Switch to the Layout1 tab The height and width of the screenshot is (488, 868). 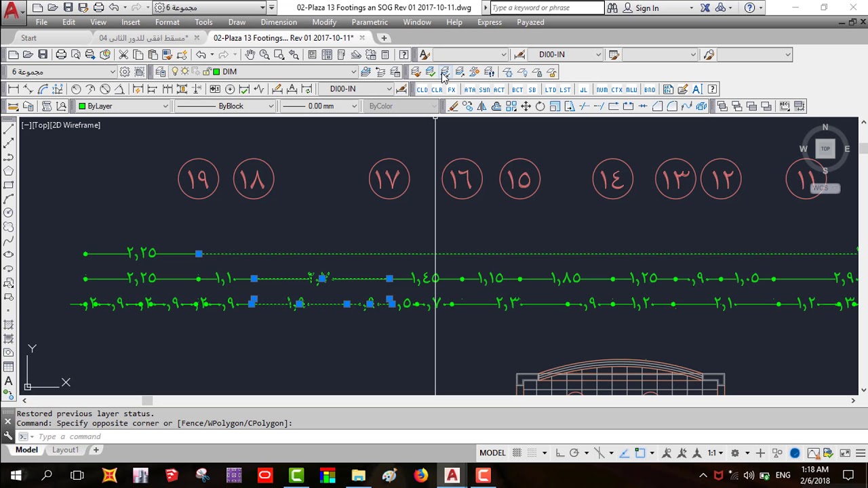point(66,450)
